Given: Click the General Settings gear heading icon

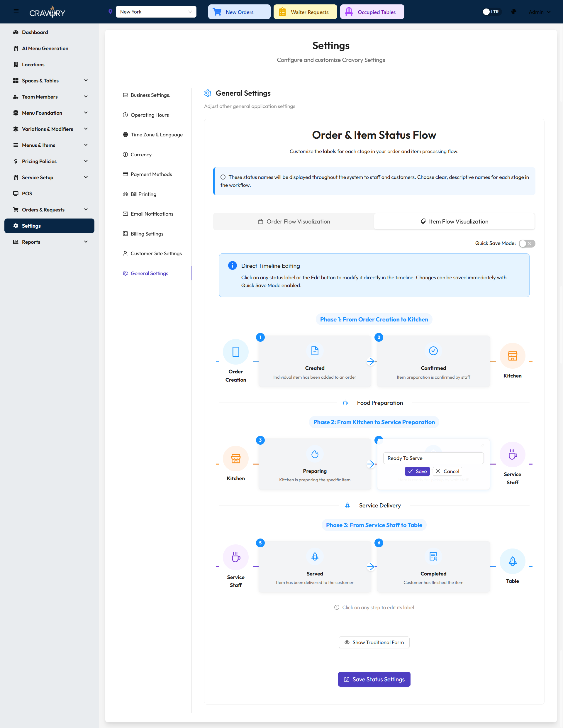Looking at the screenshot, I should (x=208, y=93).
